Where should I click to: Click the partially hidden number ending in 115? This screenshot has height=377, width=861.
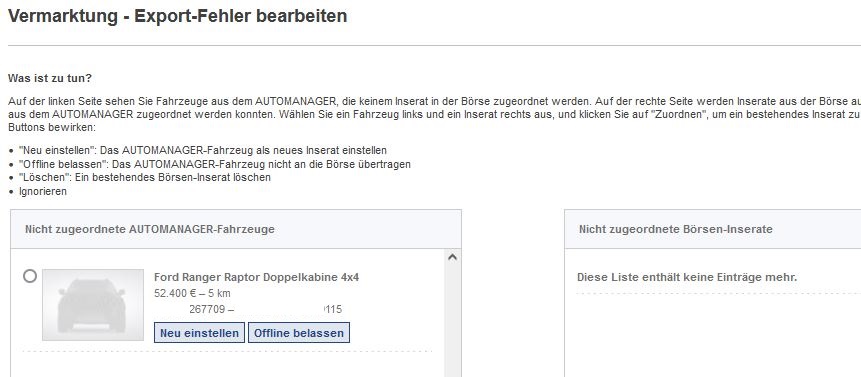(x=333, y=310)
